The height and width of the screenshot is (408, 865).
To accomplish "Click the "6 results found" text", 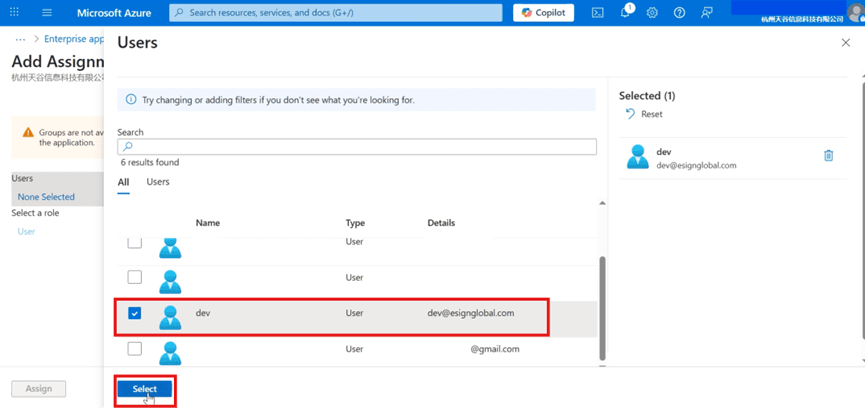I will click(150, 163).
